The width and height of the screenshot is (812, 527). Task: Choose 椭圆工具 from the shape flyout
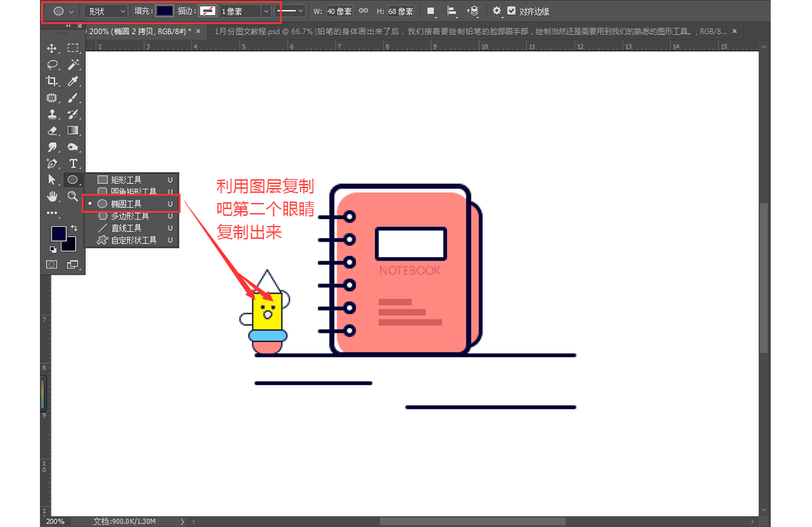127,204
